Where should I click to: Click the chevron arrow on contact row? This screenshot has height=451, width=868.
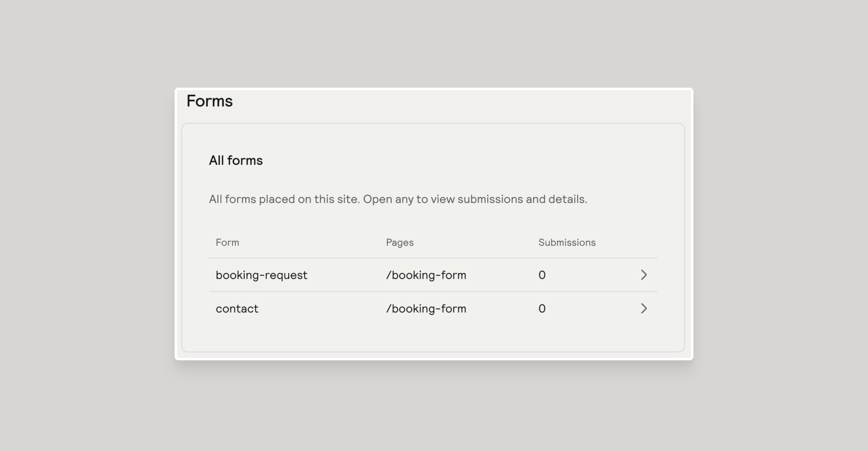(644, 309)
